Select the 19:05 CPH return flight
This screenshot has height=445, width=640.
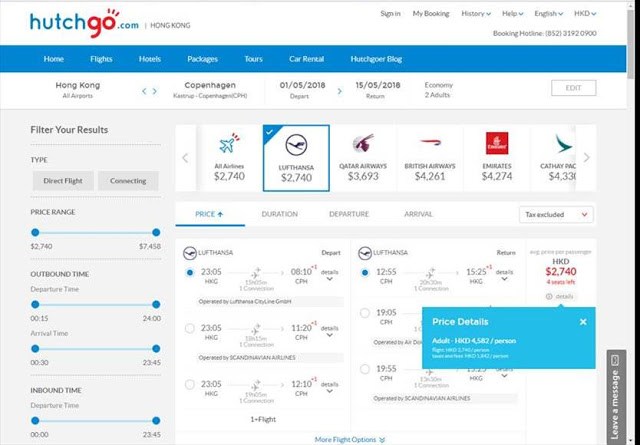tap(365, 313)
